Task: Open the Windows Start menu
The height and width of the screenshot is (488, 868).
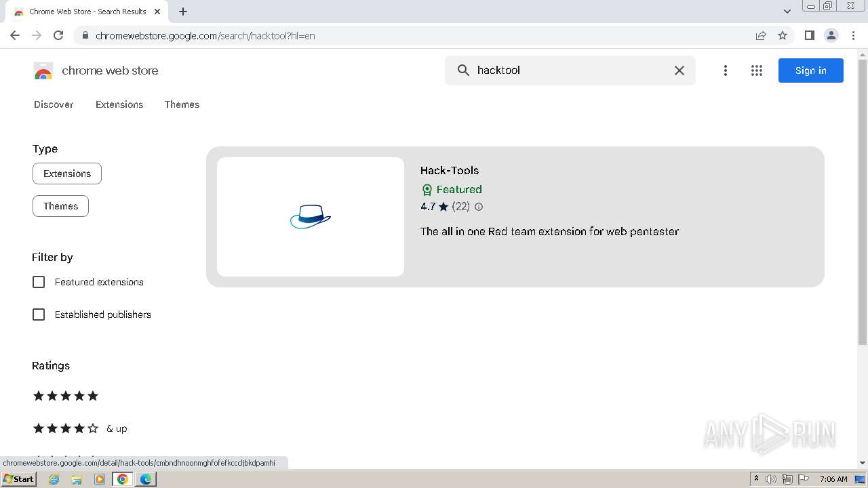Action: 19,479
